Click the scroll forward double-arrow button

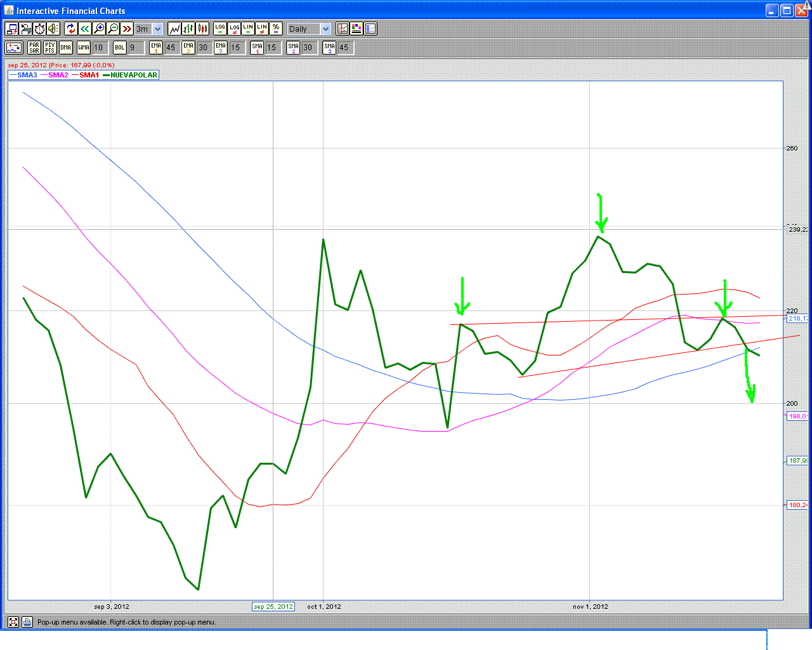(x=127, y=29)
